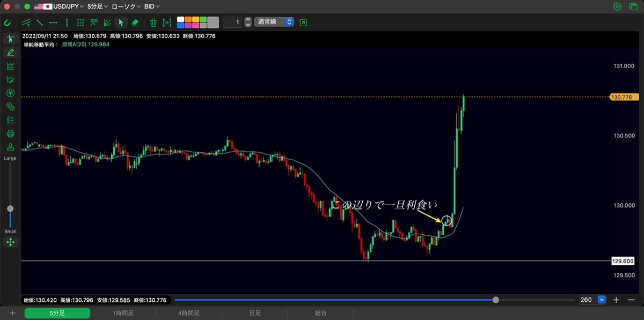Toggle the pencil drawing-tools icon in sidebar
This screenshot has width=644, height=320.
[x=10, y=53]
